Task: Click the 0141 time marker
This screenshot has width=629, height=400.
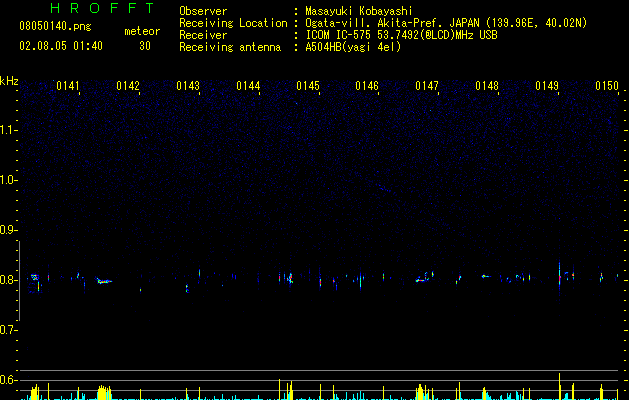Action: tap(68, 86)
